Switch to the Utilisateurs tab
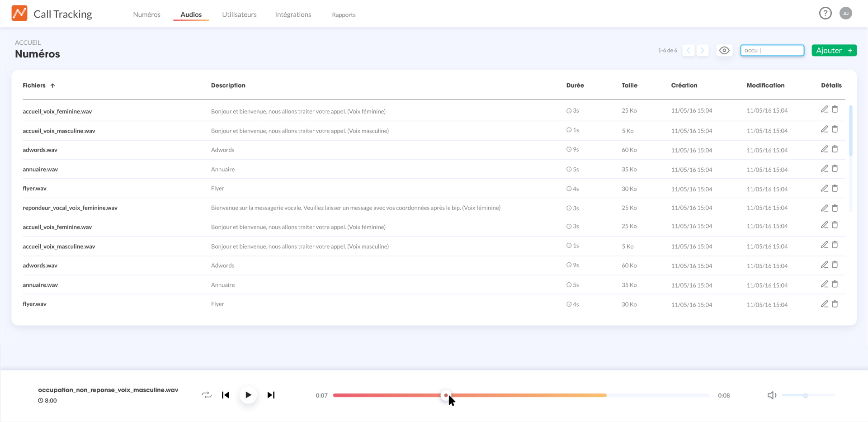 coord(239,14)
